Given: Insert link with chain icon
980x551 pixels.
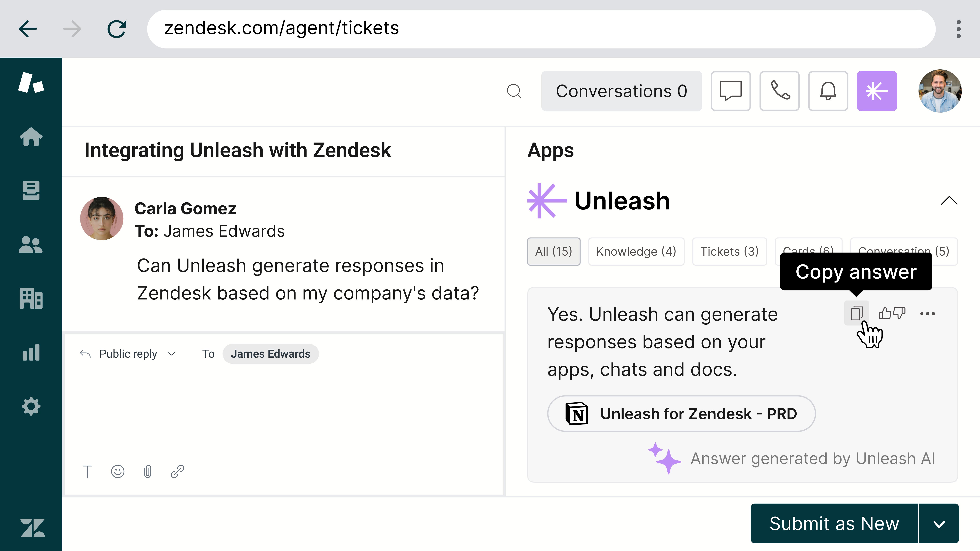Looking at the screenshot, I should (x=177, y=472).
